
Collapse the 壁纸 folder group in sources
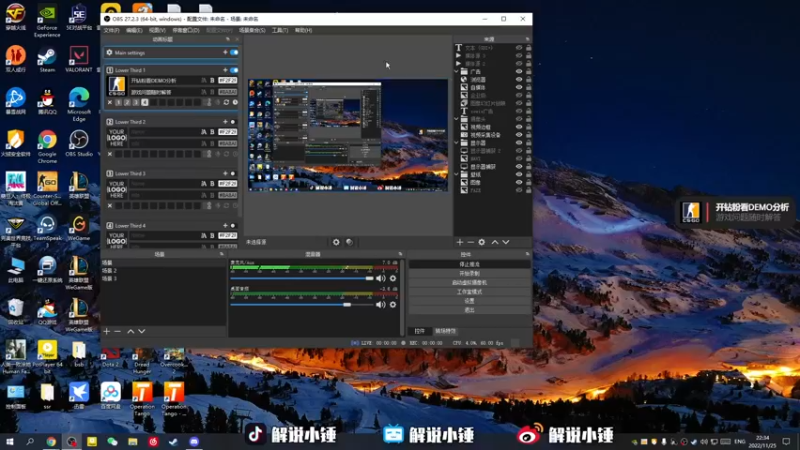tap(457, 174)
